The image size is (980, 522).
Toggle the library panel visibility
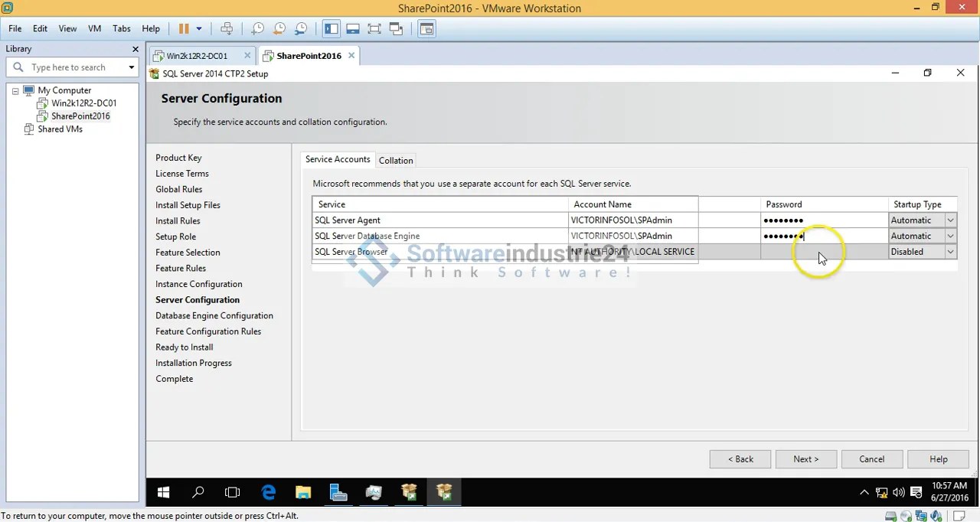click(331, 29)
